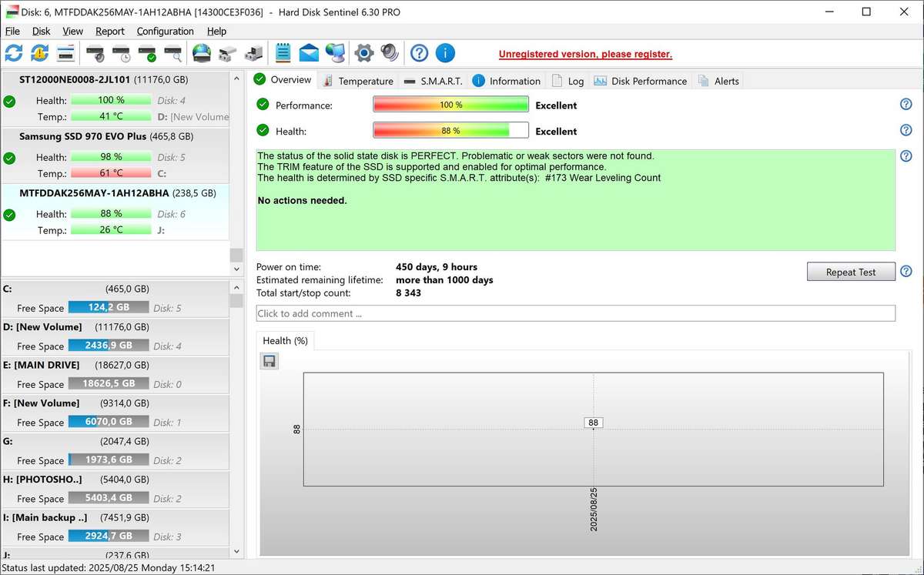Open the Disk menu
Viewport: 924px width, 575px height.
coord(42,31)
